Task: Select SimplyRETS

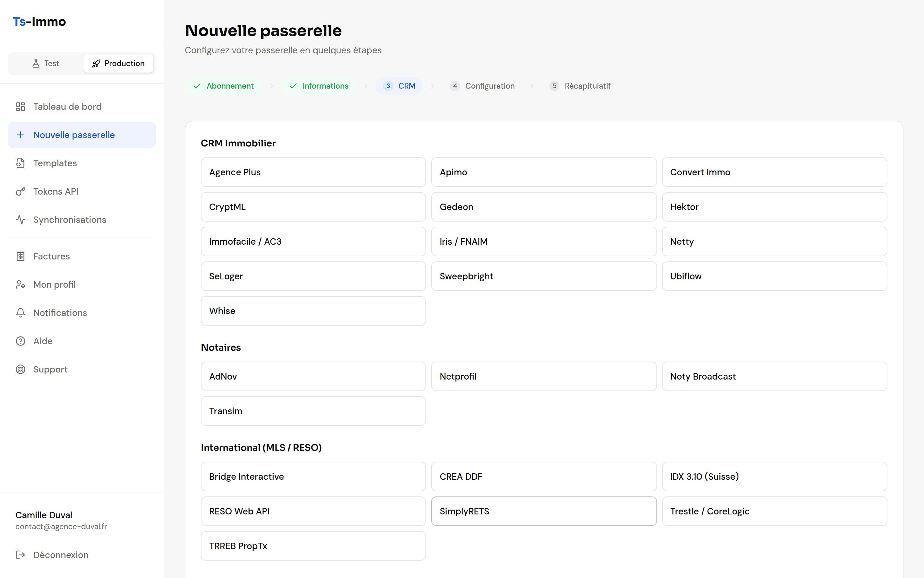Action: point(544,511)
